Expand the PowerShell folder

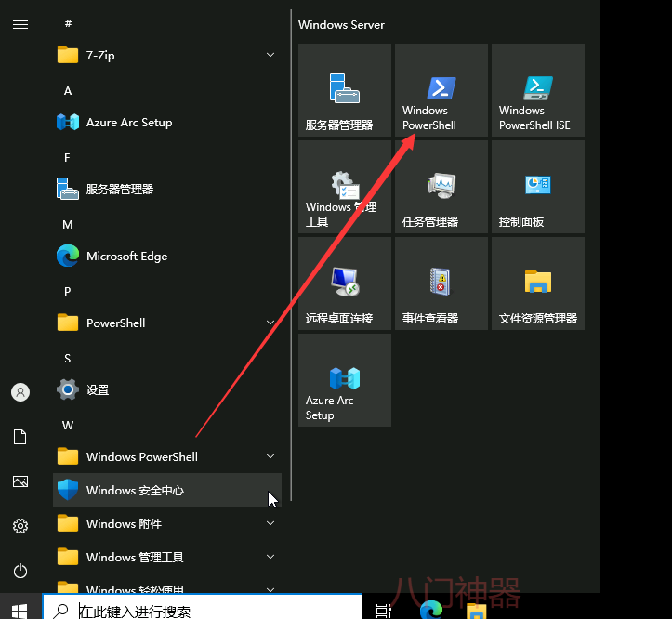[167, 323]
